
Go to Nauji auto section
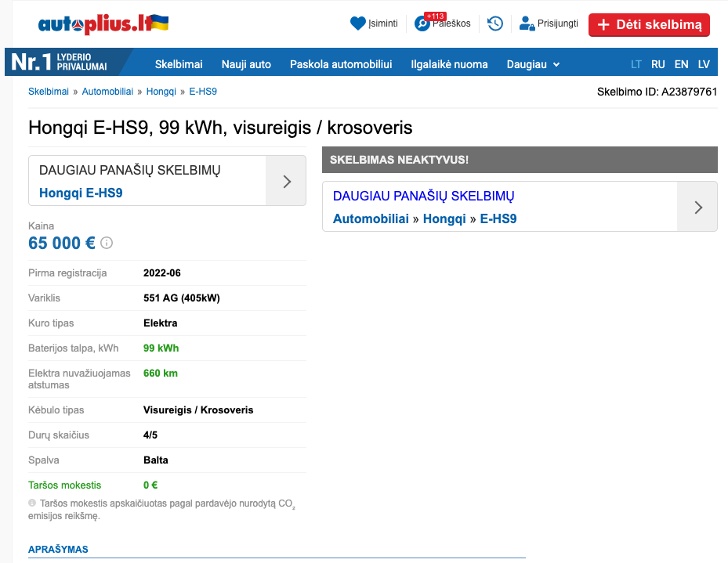246,64
